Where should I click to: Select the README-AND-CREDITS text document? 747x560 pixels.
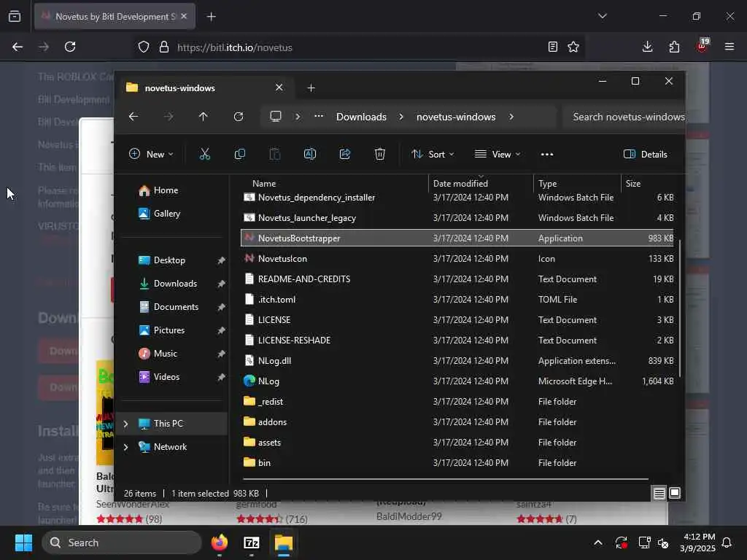[457, 279]
